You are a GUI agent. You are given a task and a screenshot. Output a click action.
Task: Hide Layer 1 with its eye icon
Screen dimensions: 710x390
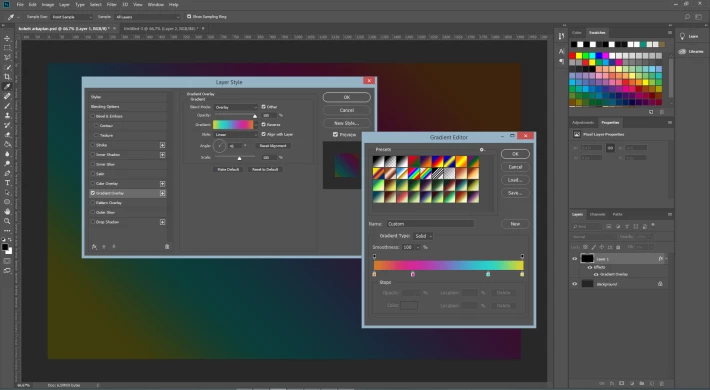pos(575,259)
